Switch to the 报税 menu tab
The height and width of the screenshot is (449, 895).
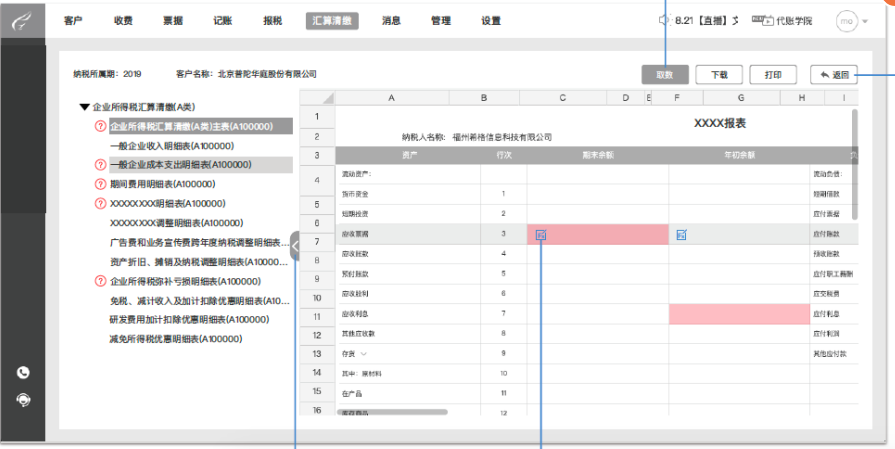(272, 20)
